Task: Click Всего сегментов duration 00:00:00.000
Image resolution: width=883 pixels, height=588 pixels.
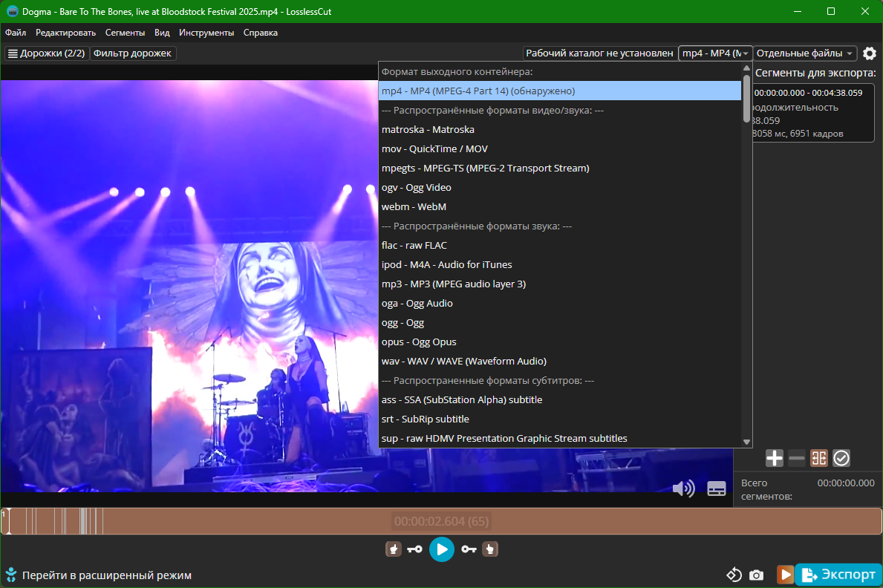Action: pyautogui.click(x=846, y=483)
